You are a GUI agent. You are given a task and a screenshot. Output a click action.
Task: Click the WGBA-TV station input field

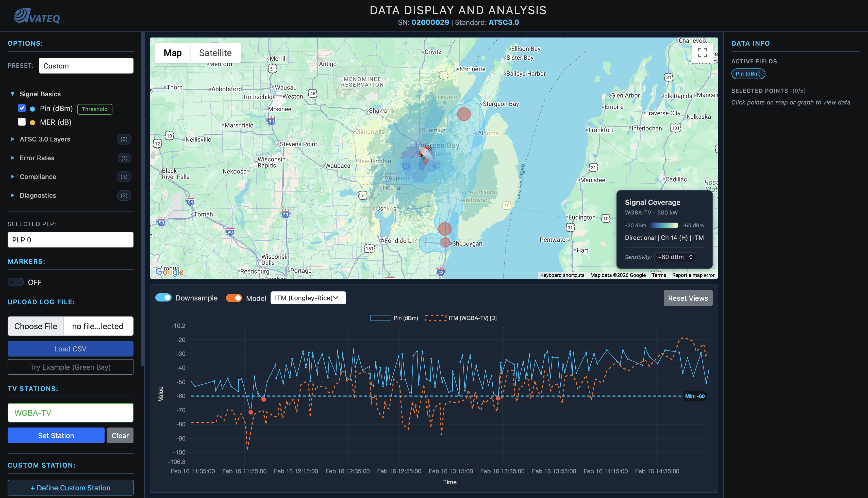[70, 413]
